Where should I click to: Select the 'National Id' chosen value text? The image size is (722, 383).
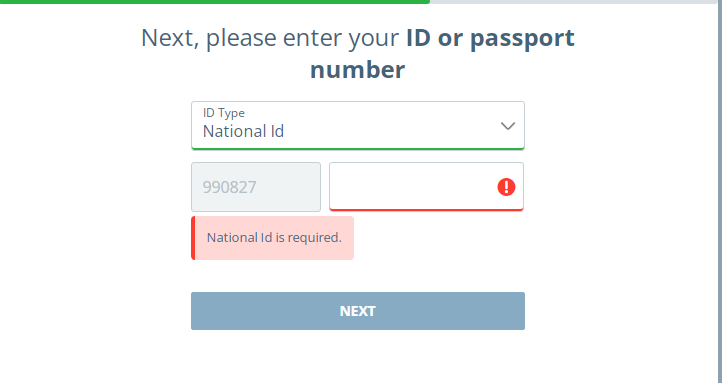[243, 132]
